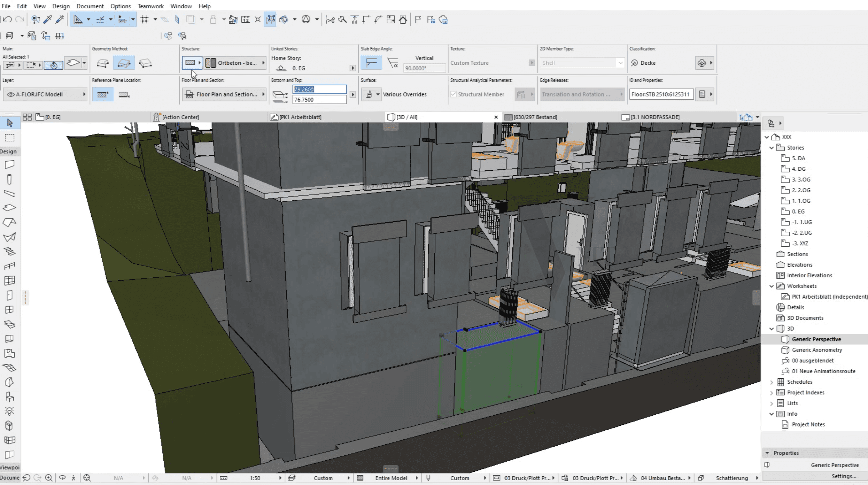The height and width of the screenshot is (485, 868).
Task: Open the A-FLOR.IFC Modell layer dropdown
Action: (45, 94)
